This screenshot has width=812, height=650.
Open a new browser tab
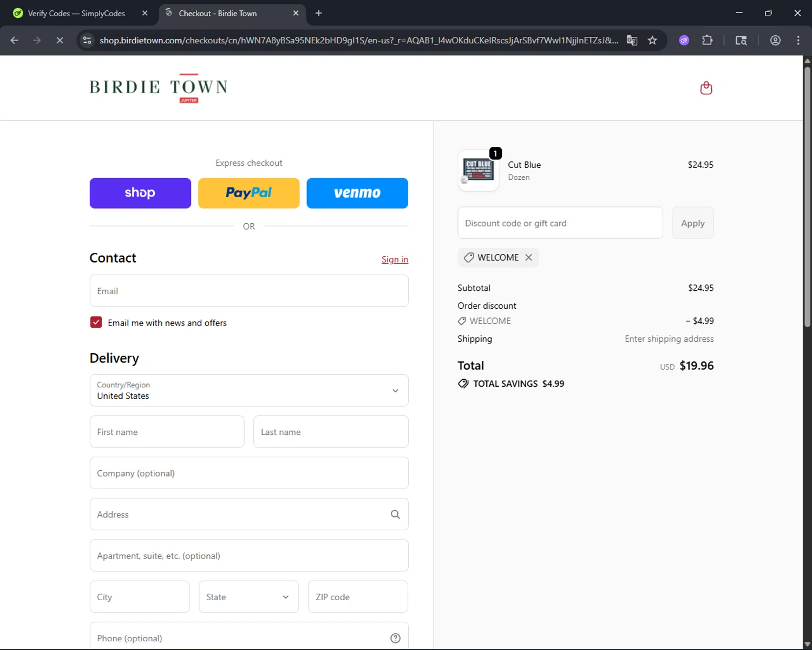coord(319,13)
